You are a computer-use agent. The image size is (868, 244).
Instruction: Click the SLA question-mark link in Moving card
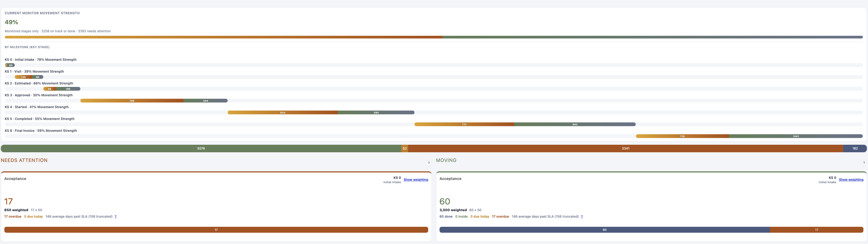pos(582,217)
